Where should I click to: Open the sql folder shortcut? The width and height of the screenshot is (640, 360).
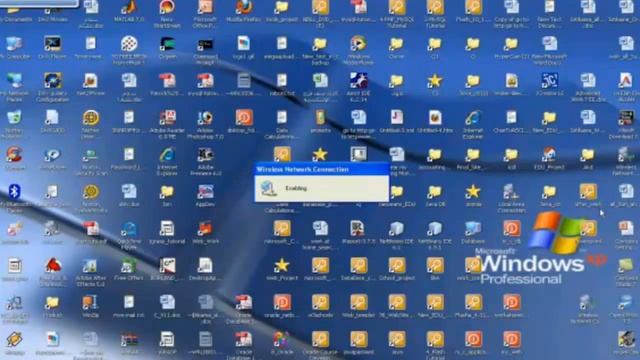(511, 155)
